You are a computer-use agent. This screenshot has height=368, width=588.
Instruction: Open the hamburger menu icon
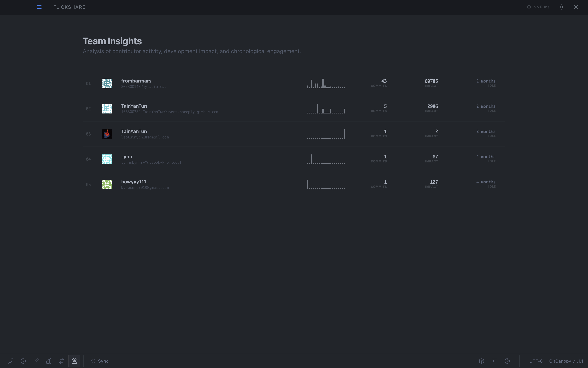tap(39, 7)
